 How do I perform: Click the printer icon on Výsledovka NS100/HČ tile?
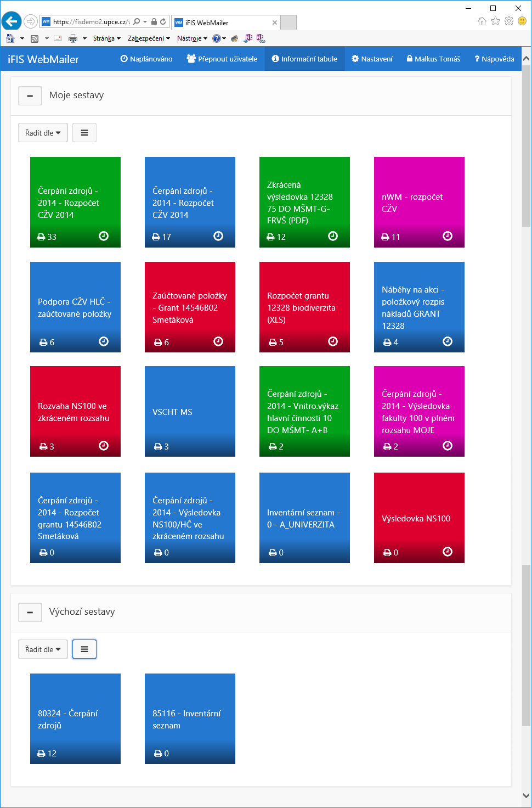[x=158, y=553]
